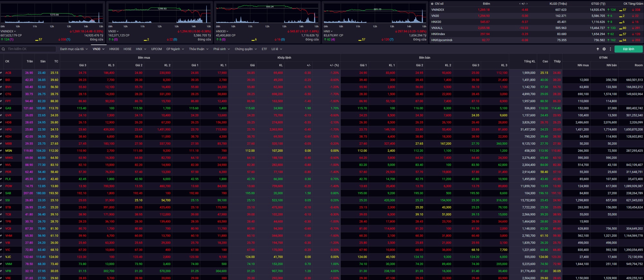Click the pin icon on MSN row

click(x=1, y=151)
